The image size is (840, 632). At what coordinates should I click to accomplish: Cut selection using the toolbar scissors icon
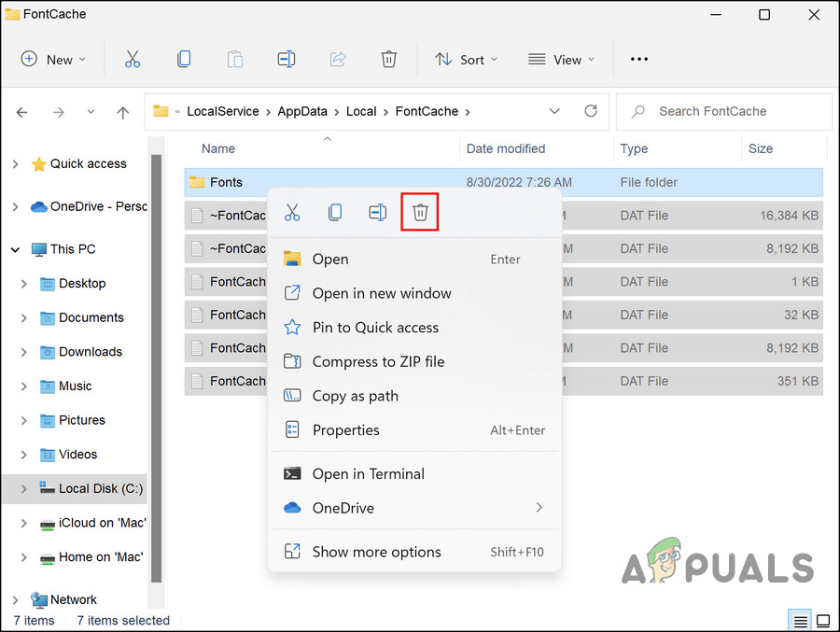click(133, 59)
